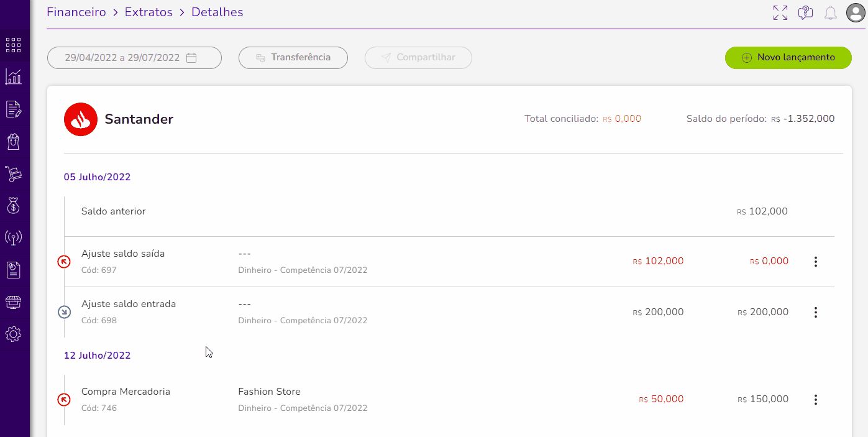Open notifications bell icon
Image resolution: width=868 pixels, height=437 pixels.
(831, 13)
